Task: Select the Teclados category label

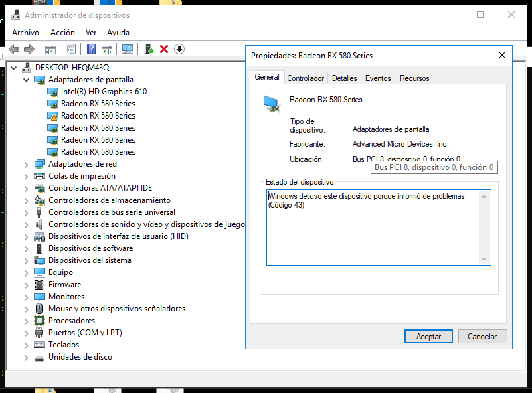Action: pos(64,345)
